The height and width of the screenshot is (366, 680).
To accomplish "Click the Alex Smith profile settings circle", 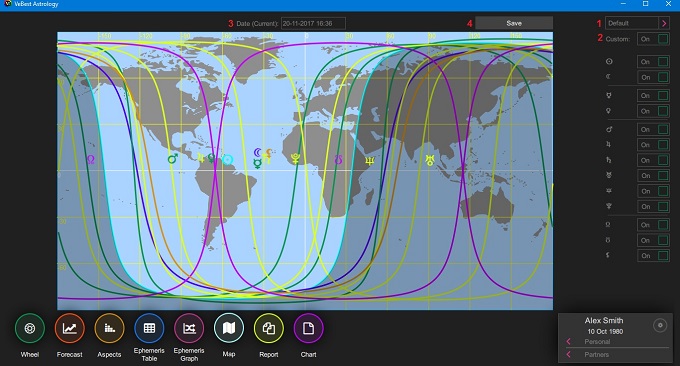I will tap(660, 325).
